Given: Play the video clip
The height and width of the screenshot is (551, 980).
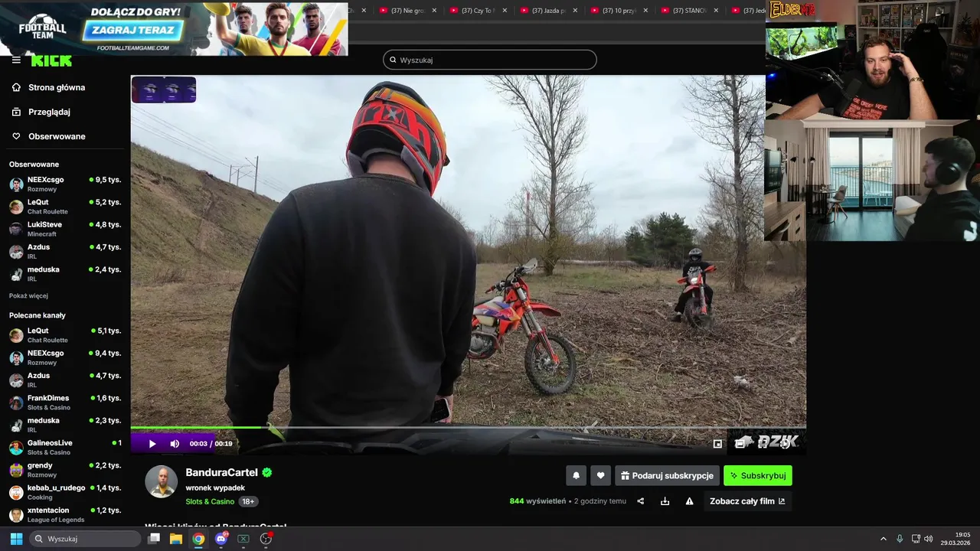Looking at the screenshot, I should (x=152, y=444).
